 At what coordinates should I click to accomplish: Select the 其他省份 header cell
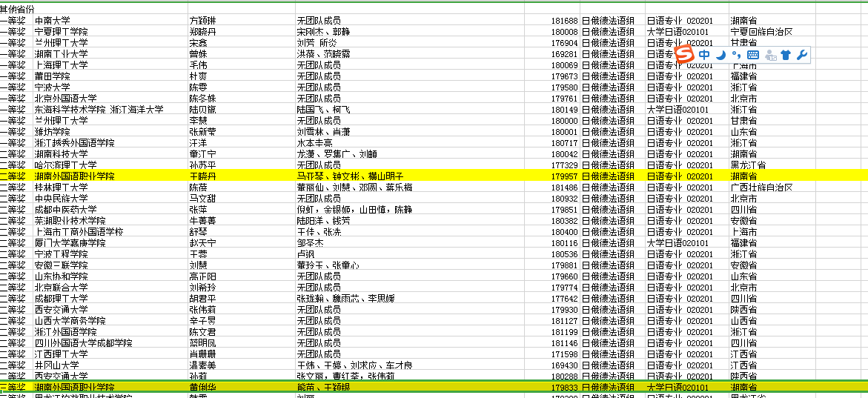coord(16,10)
